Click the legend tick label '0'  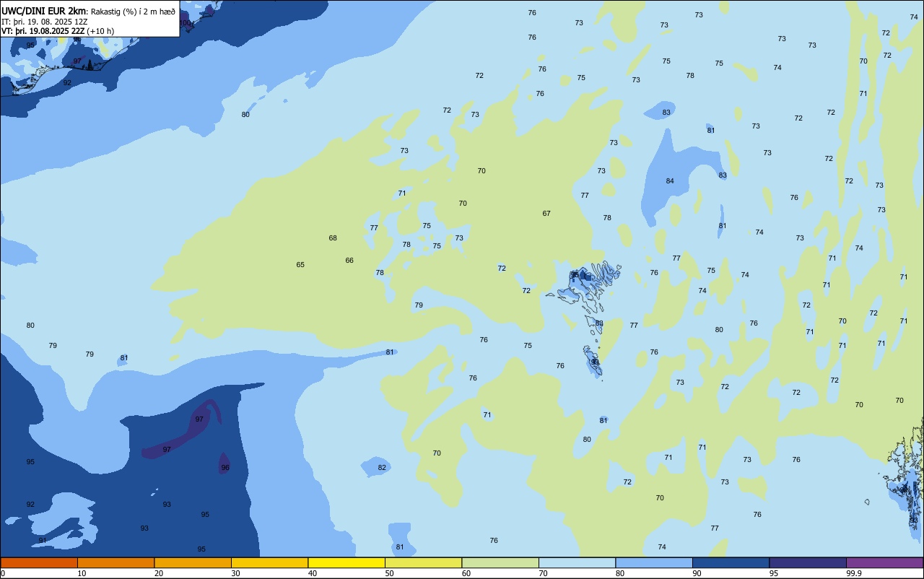pos(3,573)
